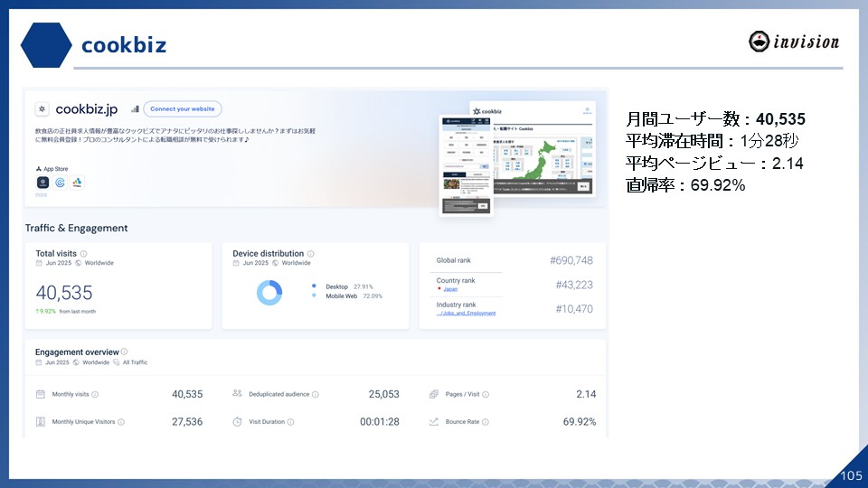Click the info icon beside Device distribution
The width and height of the screenshot is (868, 488).
tap(310, 253)
